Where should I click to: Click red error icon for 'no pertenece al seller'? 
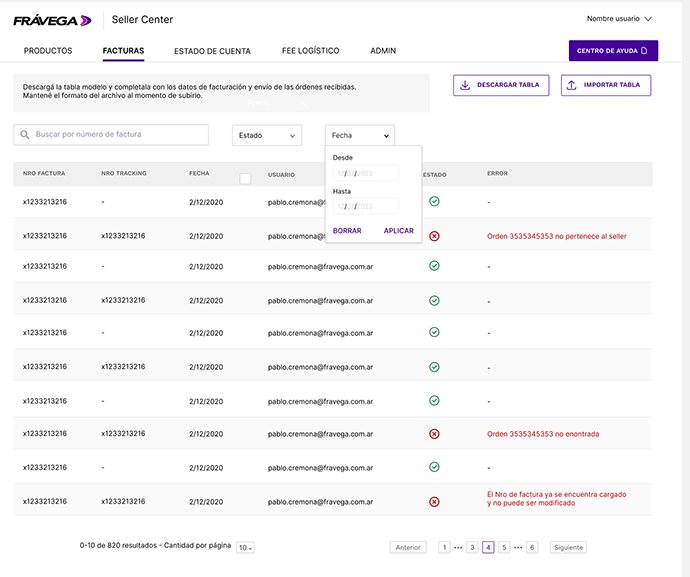pos(434,236)
